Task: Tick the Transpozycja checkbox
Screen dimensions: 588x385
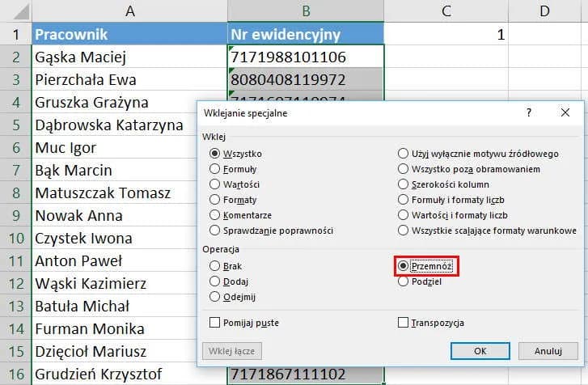Action: 404,323
